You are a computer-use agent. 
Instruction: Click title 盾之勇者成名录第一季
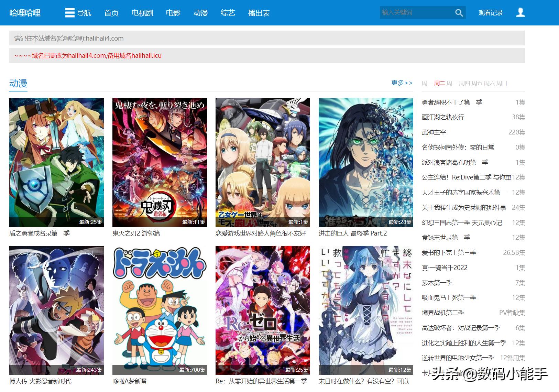click(x=40, y=233)
